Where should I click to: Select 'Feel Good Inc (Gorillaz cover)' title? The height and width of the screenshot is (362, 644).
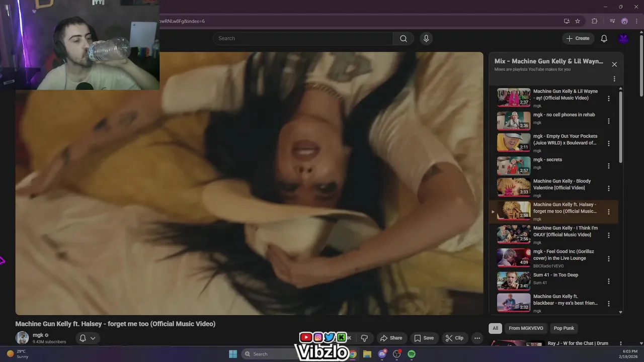[563, 255]
